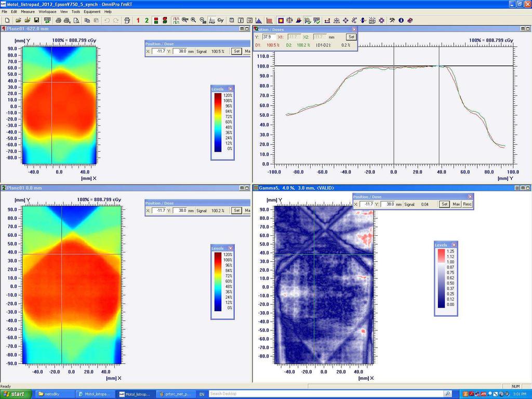The width and height of the screenshot is (532, 399).
Task: Click the Copy toolbar icon
Action: click(x=87, y=20)
